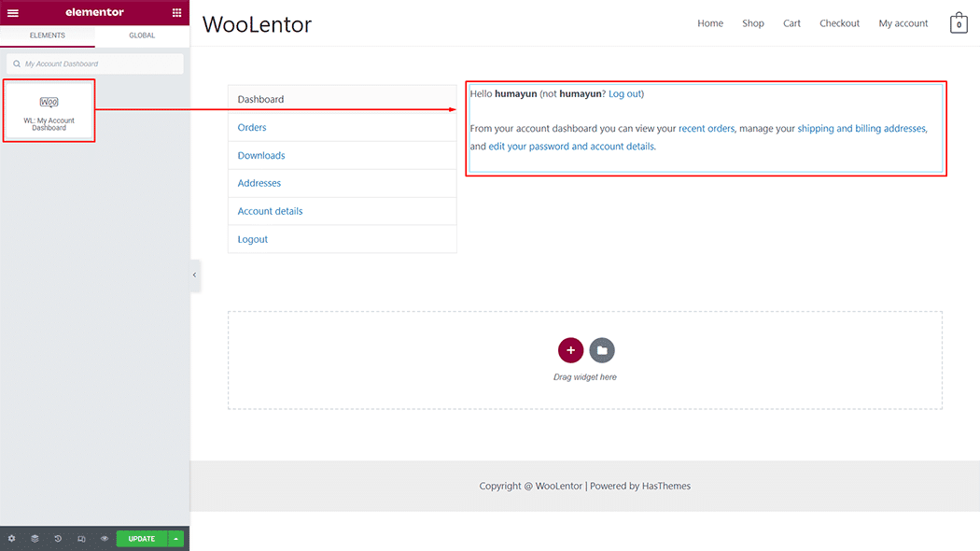Image resolution: width=980 pixels, height=551 pixels.
Task: Preview changes with the eye icon
Action: click(105, 539)
